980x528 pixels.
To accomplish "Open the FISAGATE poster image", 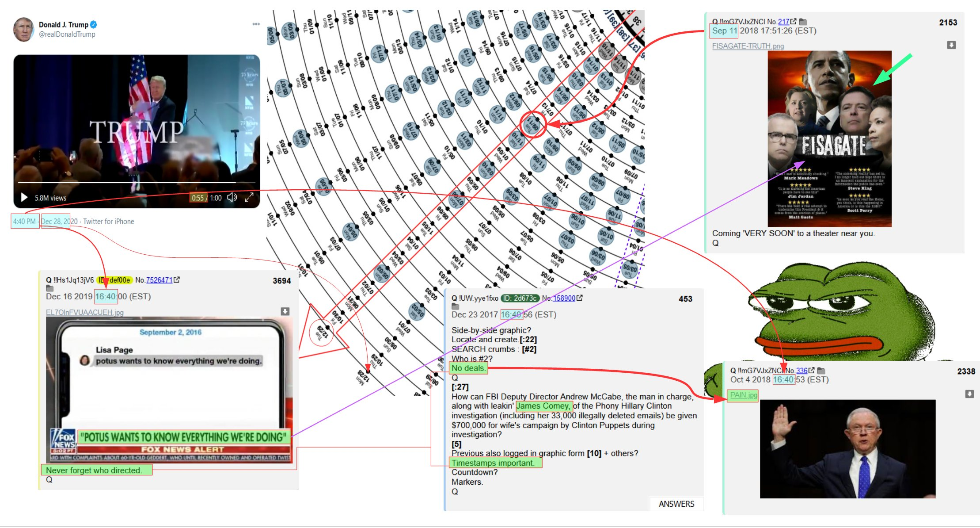I will [829, 139].
